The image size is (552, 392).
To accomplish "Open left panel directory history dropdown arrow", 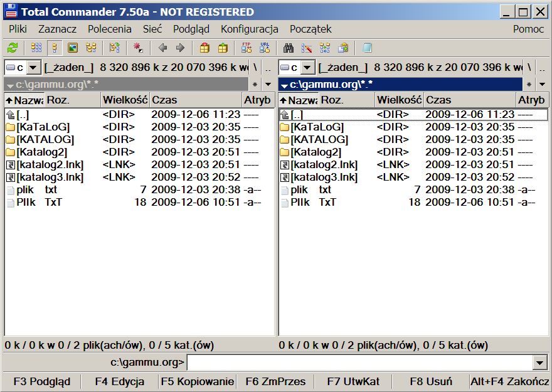I will (x=268, y=85).
